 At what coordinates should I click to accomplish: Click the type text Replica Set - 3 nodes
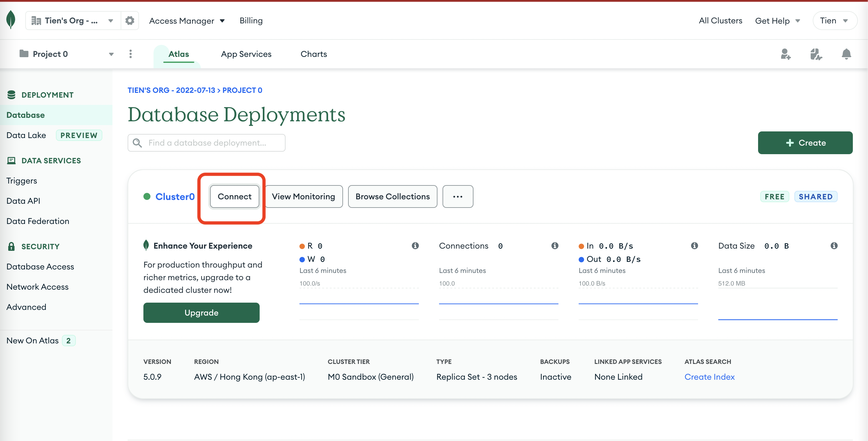click(476, 377)
